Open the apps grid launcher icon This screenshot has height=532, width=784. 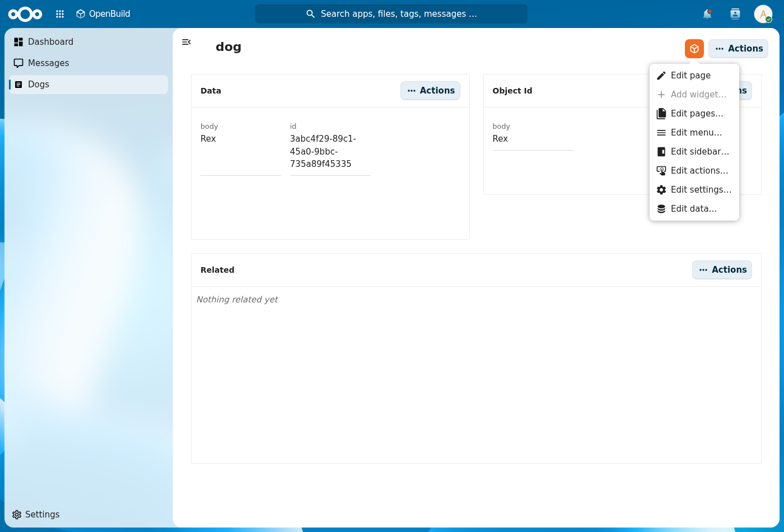60,14
